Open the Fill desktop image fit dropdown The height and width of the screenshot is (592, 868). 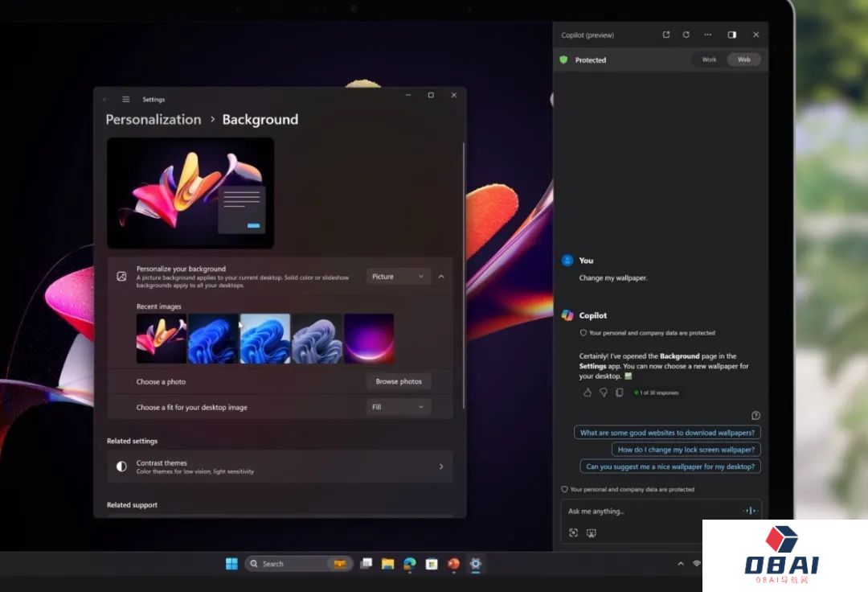(398, 407)
